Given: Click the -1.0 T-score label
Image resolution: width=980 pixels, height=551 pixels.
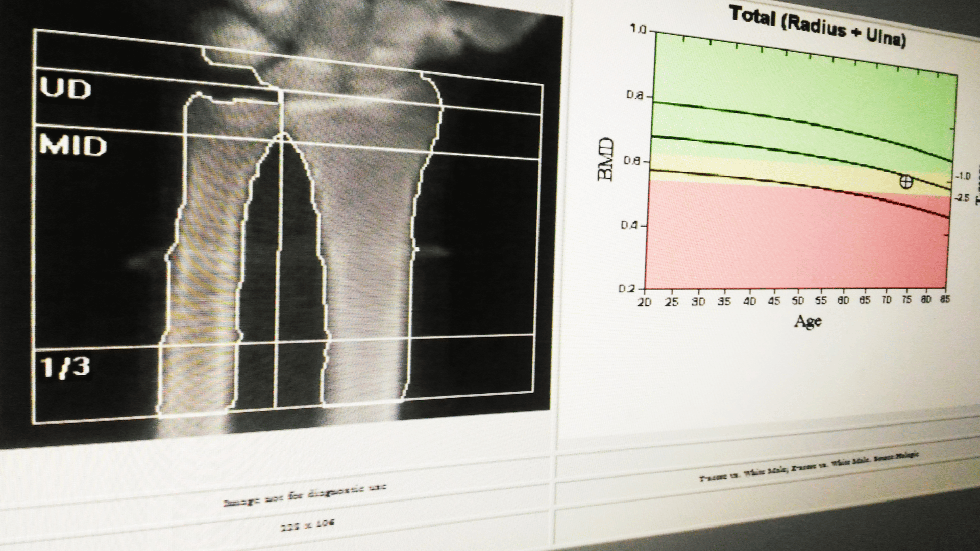Looking at the screenshot, I should [962, 176].
